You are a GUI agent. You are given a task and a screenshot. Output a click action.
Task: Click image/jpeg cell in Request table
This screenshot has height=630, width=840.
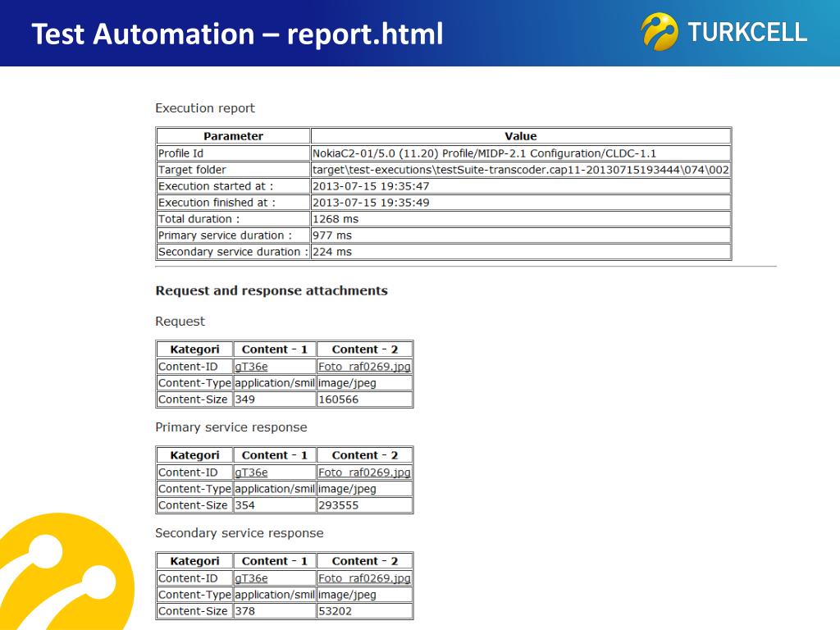365,383
